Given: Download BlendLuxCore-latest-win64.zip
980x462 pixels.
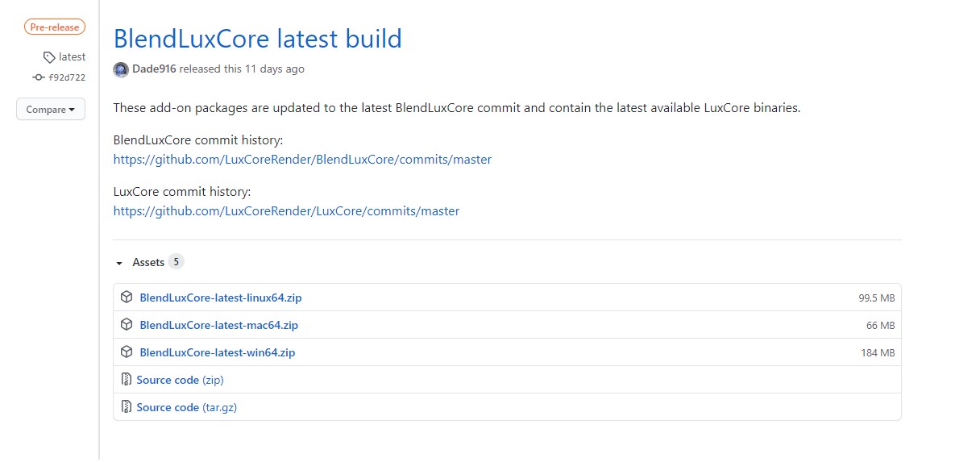Looking at the screenshot, I should click(218, 352).
